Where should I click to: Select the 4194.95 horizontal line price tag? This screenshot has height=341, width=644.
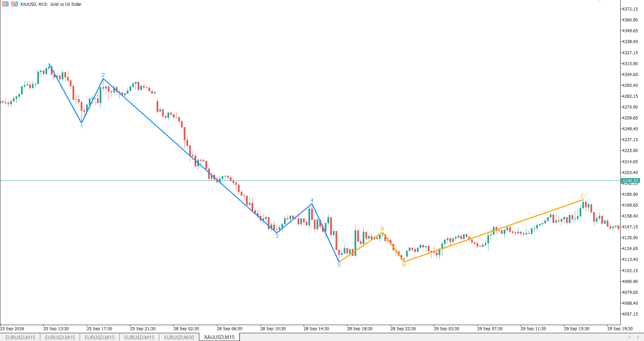click(630, 181)
